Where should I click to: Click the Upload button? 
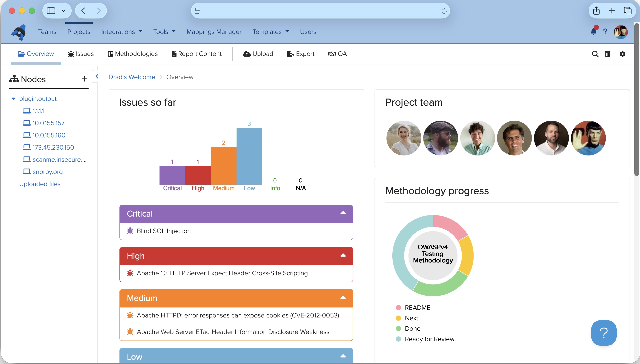pos(258,54)
